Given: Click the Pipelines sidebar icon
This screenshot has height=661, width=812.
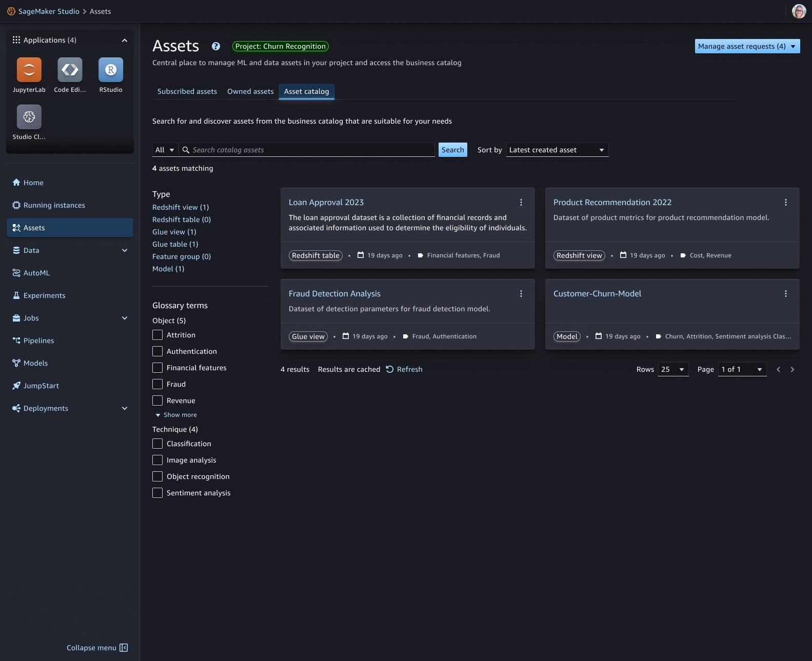Looking at the screenshot, I should (16, 340).
